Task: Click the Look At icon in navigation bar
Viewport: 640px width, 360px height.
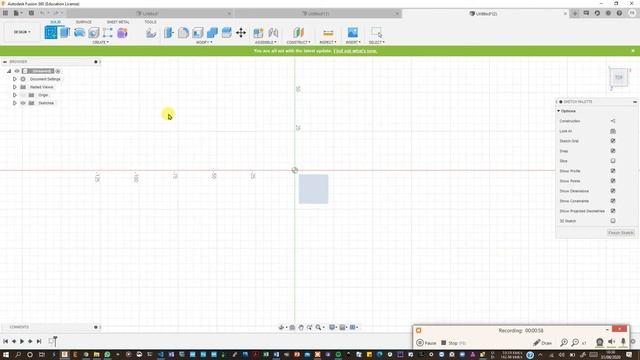Action: pos(292,327)
